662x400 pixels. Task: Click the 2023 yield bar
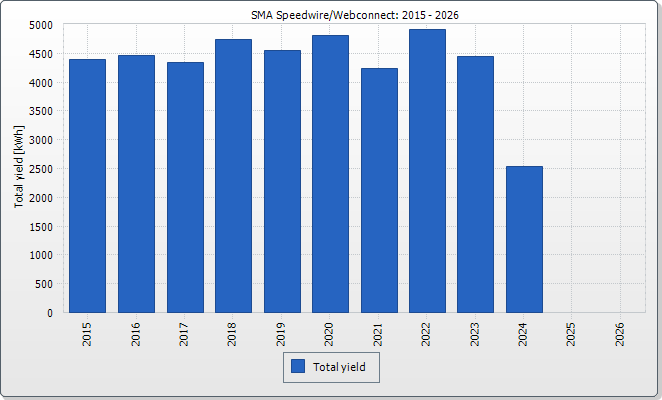click(x=476, y=184)
